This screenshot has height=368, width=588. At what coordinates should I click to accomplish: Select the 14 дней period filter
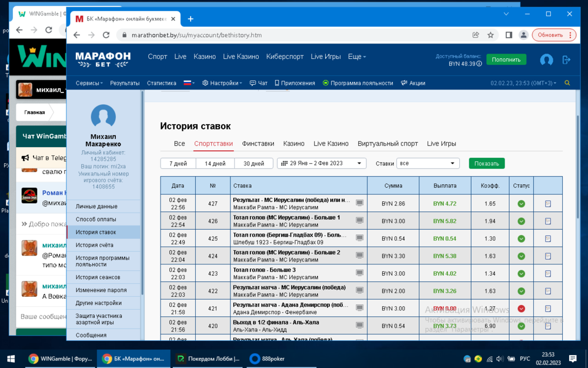[215, 164]
